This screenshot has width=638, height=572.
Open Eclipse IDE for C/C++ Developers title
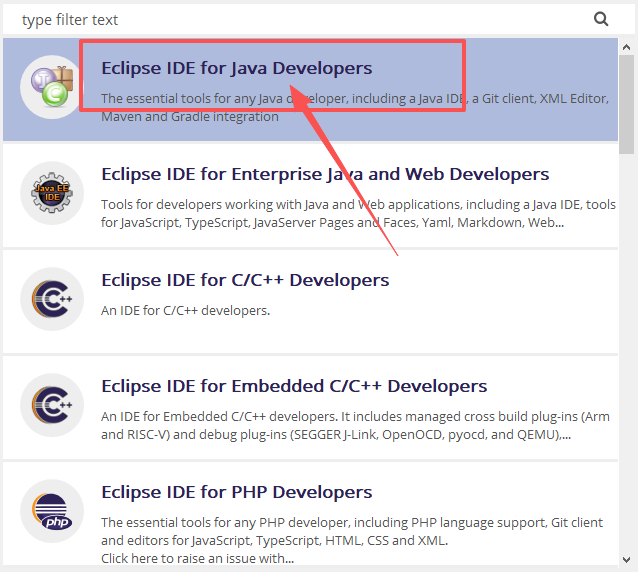pos(245,280)
